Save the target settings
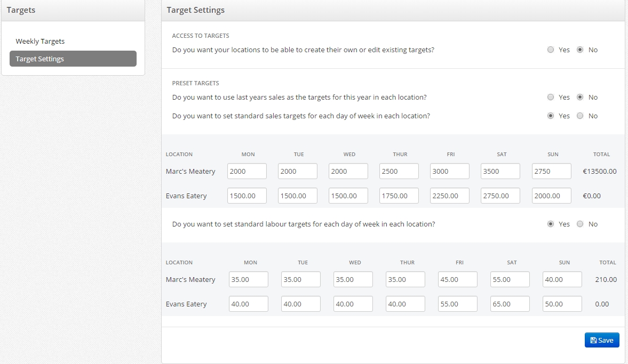This screenshot has height=364, width=628. (x=602, y=340)
